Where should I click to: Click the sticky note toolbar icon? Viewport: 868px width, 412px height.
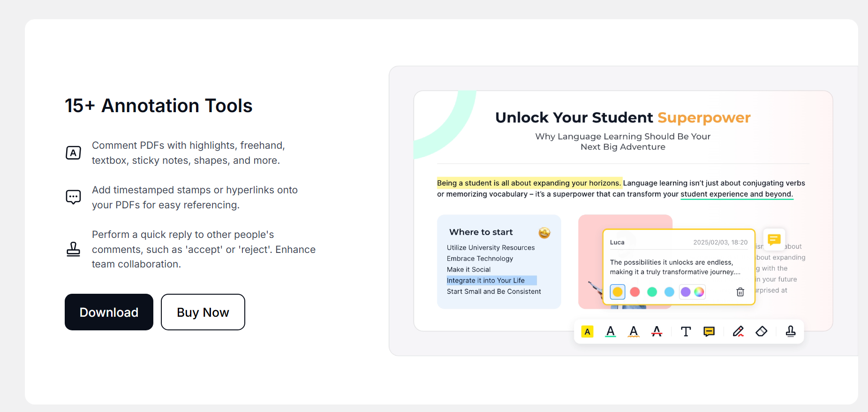click(709, 332)
